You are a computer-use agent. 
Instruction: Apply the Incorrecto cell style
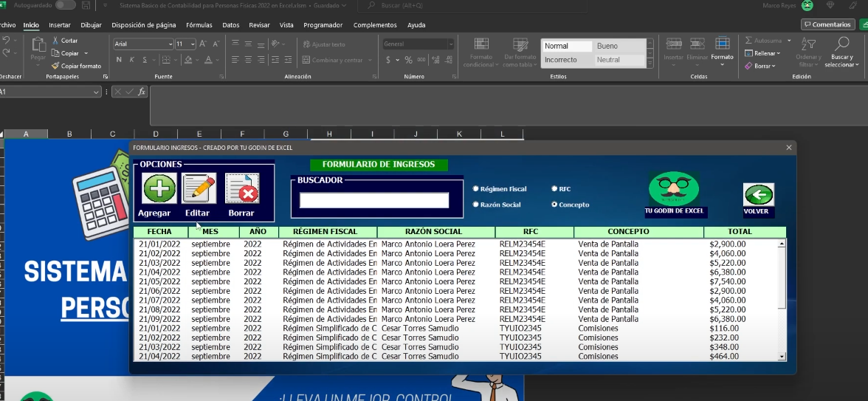coord(566,60)
